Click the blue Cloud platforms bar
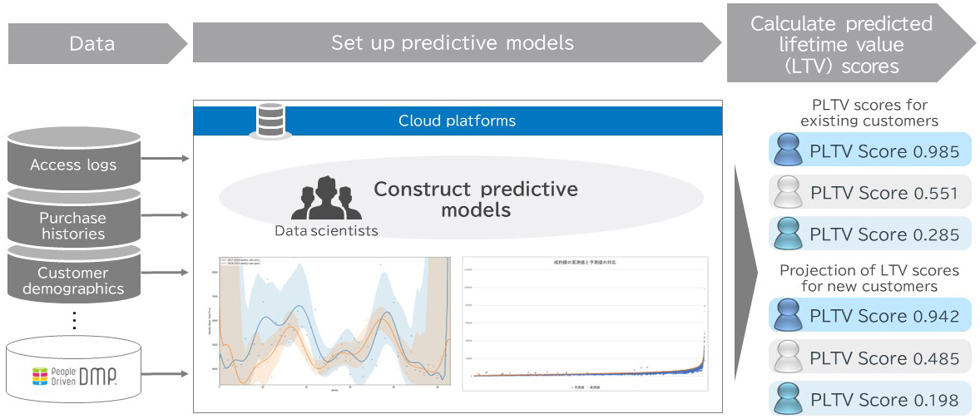 pyautogui.click(x=457, y=121)
